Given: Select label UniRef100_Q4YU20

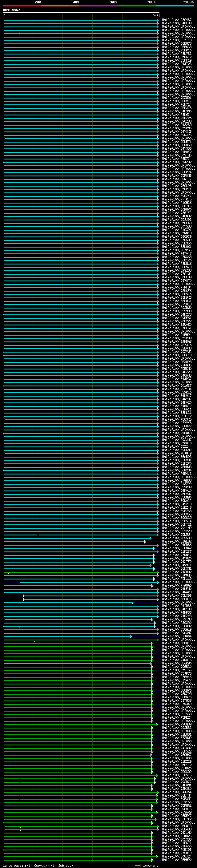Looking at the screenshot, I should pos(177,558).
